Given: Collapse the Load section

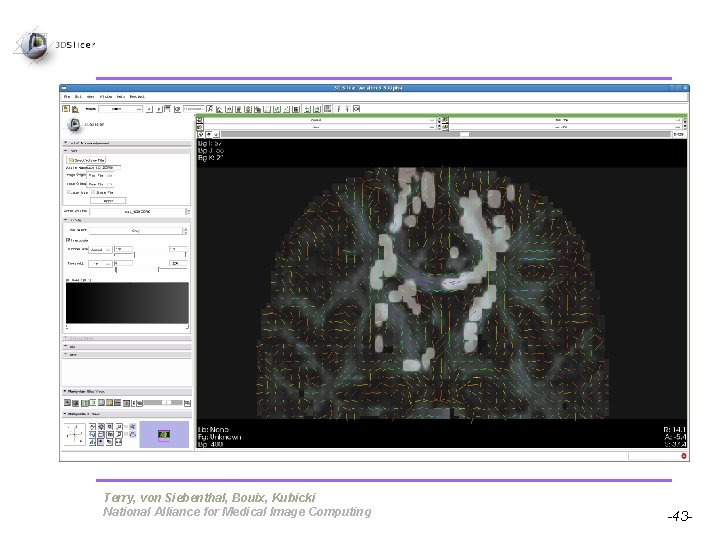Looking at the screenshot, I should click(x=127, y=151).
